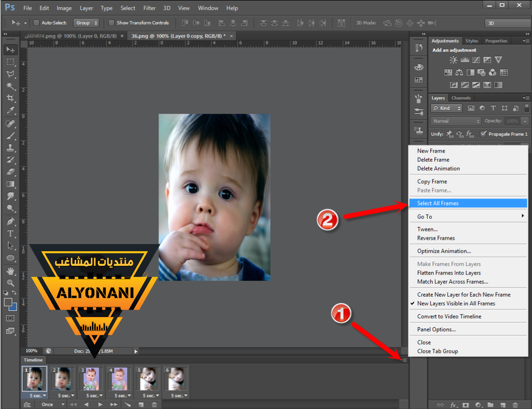Image resolution: width=532 pixels, height=409 pixels.
Task: Open the Once looping options dropdown
Action: (x=52, y=404)
